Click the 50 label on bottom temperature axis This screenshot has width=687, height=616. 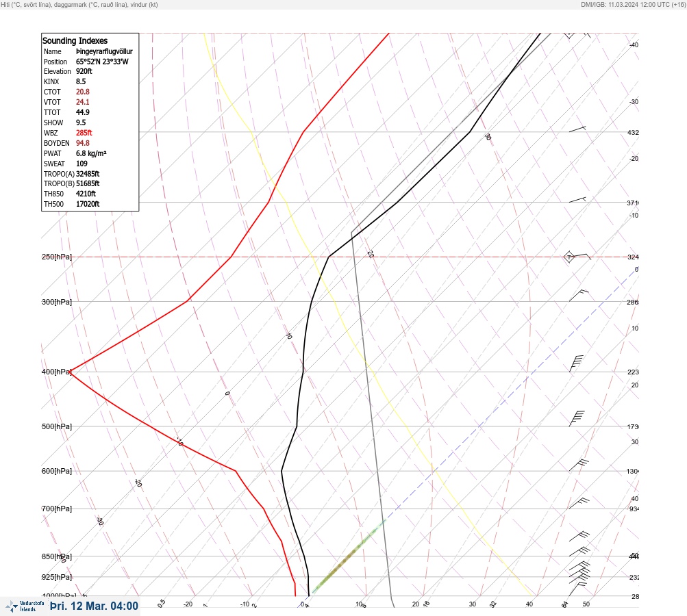point(586,604)
